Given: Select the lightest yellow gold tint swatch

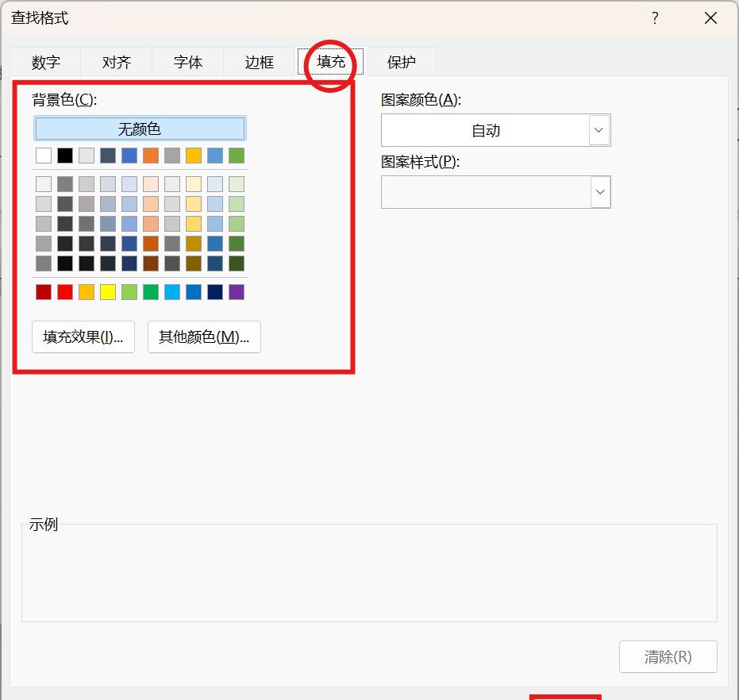Looking at the screenshot, I should (194, 184).
